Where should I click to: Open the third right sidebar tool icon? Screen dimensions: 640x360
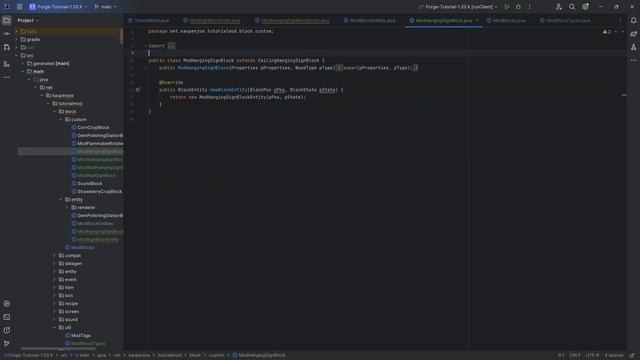click(633, 47)
